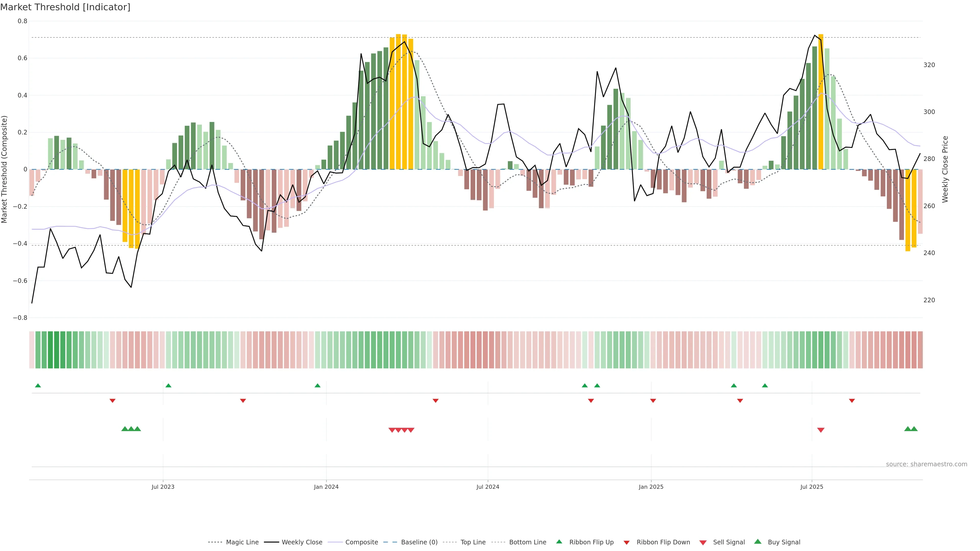This screenshot has width=980, height=551.
Task: Click the Sell Signal triangle icon in the legend
Action: point(703,543)
